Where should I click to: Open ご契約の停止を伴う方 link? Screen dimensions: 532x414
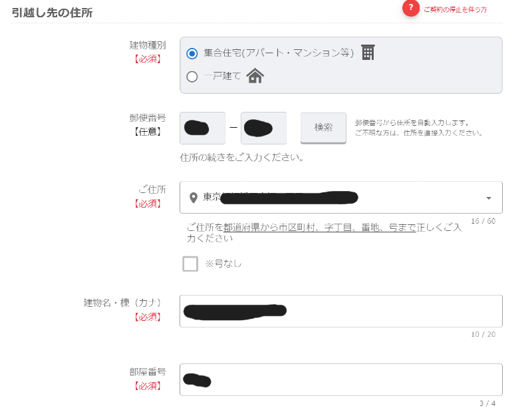pyautogui.click(x=456, y=10)
